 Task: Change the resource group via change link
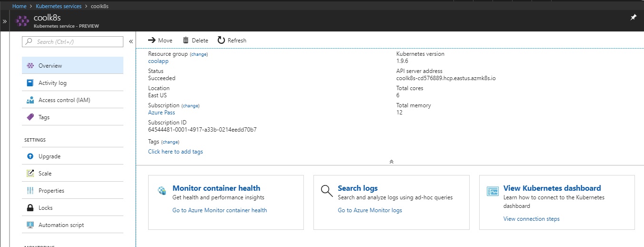pos(199,54)
